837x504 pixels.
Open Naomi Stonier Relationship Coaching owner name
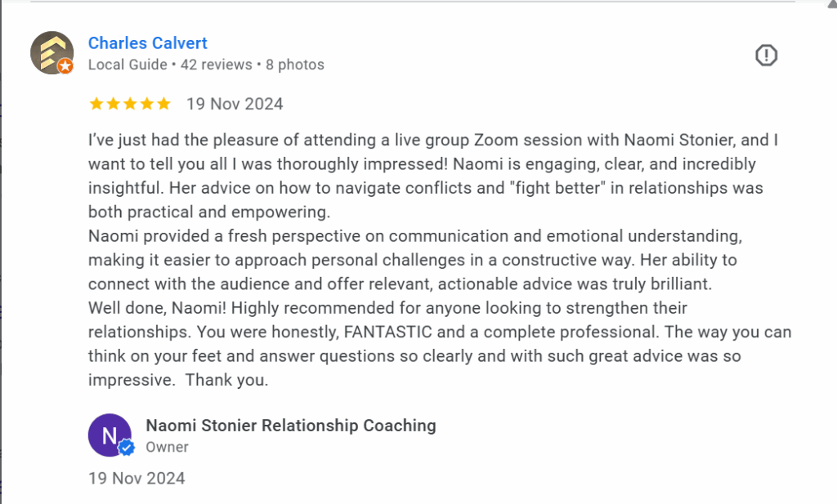tap(290, 425)
